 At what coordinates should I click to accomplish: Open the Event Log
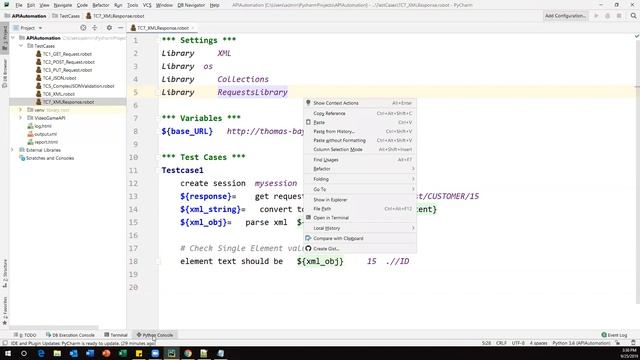click(x=614, y=335)
